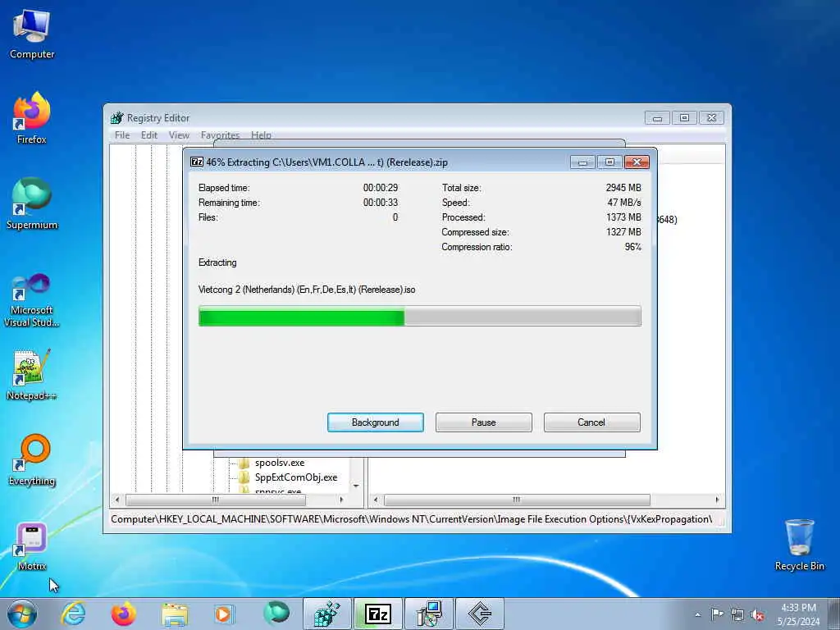Click the muted volume tray icon

pyautogui.click(x=757, y=615)
